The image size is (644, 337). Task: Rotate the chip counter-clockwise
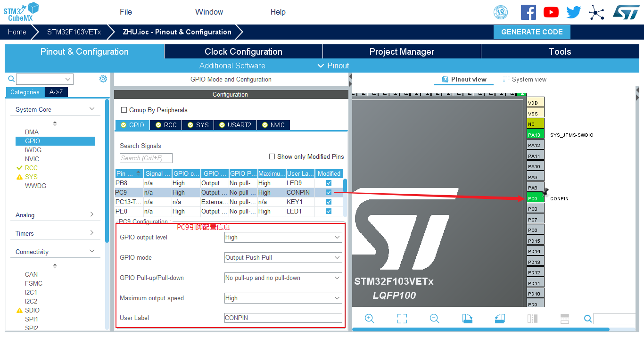tap(500, 319)
